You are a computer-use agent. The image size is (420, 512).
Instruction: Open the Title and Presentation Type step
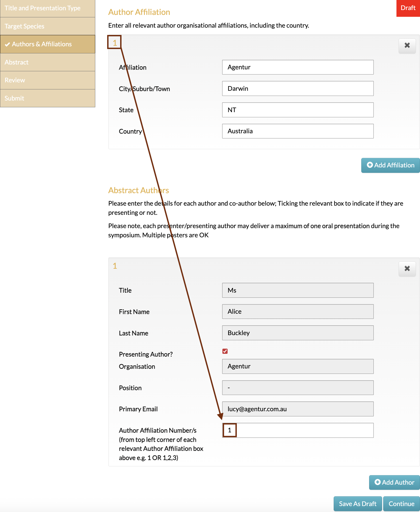[48, 8]
